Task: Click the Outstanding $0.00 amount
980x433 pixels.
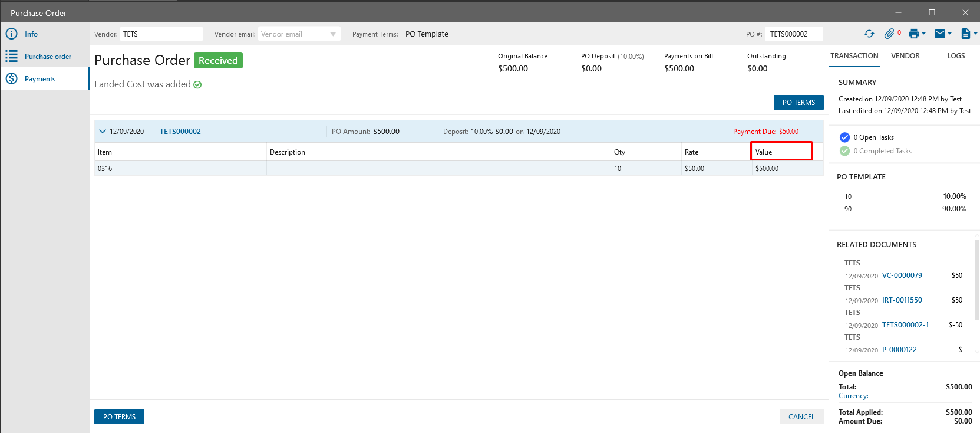Action: [x=757, y=68]
